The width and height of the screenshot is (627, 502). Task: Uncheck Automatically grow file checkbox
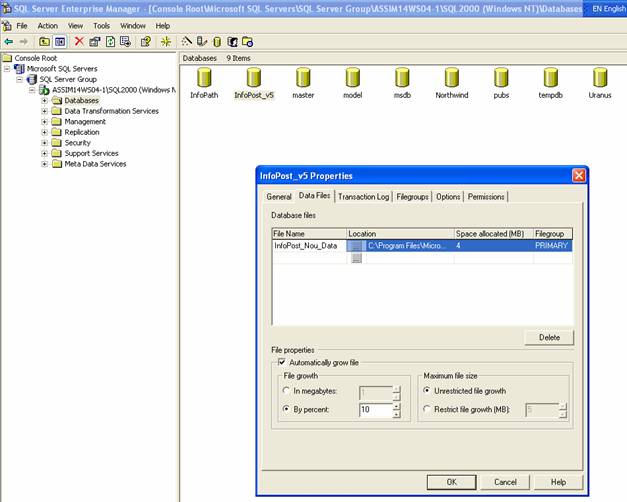(281, 362)
